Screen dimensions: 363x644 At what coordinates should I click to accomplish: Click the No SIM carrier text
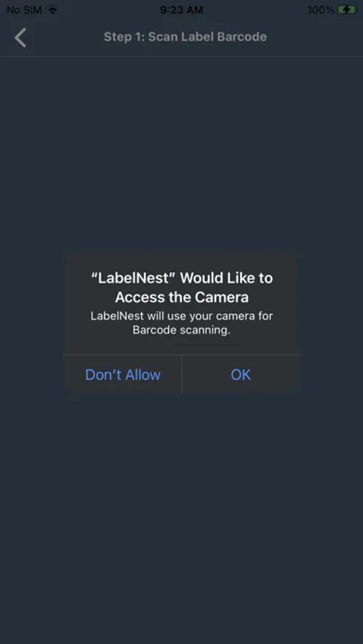[24, 10]
